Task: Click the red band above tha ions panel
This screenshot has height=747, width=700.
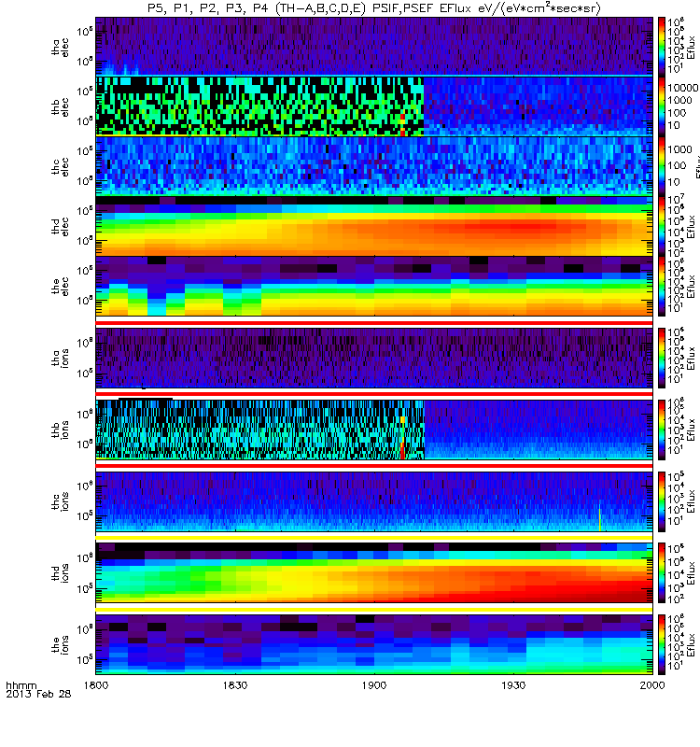Action: pyautogui.click(x=374, y=323)
